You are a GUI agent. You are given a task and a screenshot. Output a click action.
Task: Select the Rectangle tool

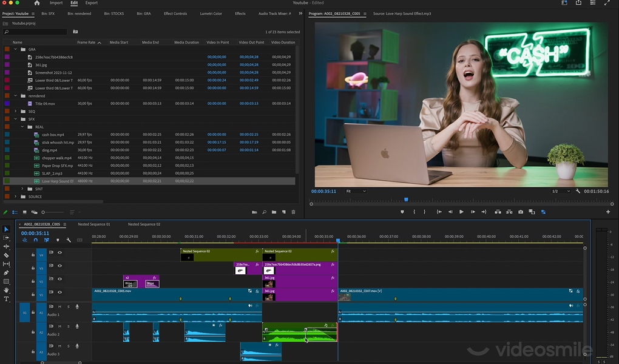tap(6, 281)
